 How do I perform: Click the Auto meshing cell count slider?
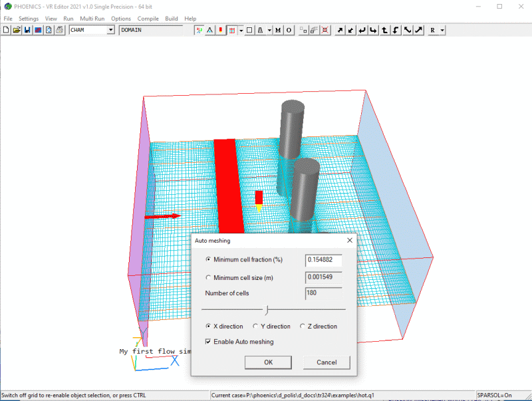(x=266, y=309)
